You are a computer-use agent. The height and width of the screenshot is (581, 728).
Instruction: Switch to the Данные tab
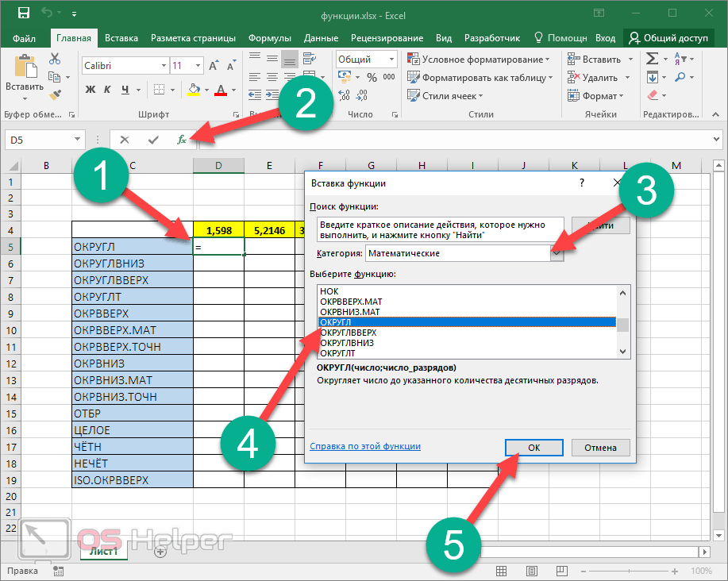(321, 38)
